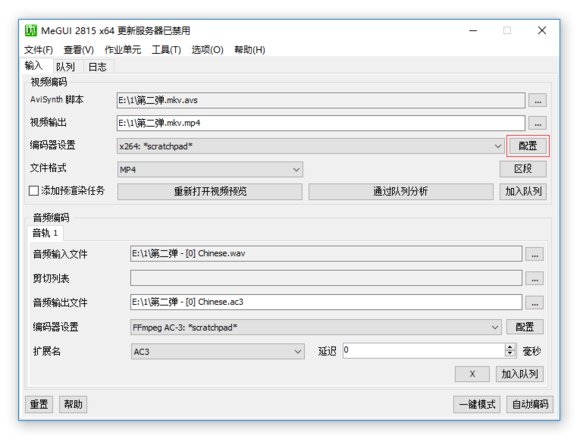Screen dimensions: 580x442
Task: Open the MP4 file format dropdown
Action: pyautogui.click(x=296, y=170)
